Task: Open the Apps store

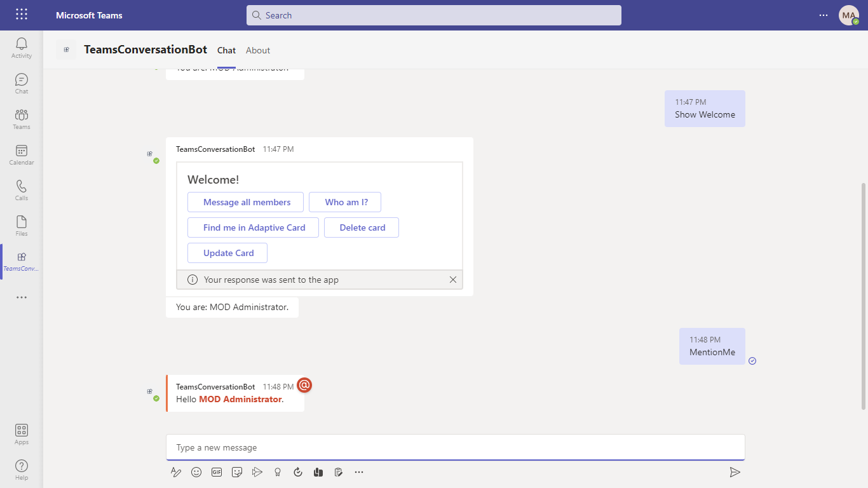Action: pyautogui.click(x=22, y=434)
